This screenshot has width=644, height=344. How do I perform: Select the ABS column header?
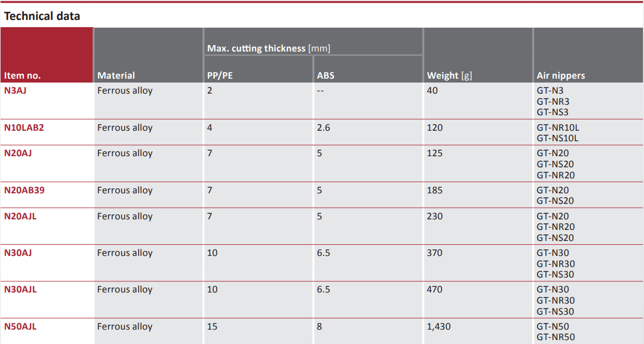(x=326, y=75)
